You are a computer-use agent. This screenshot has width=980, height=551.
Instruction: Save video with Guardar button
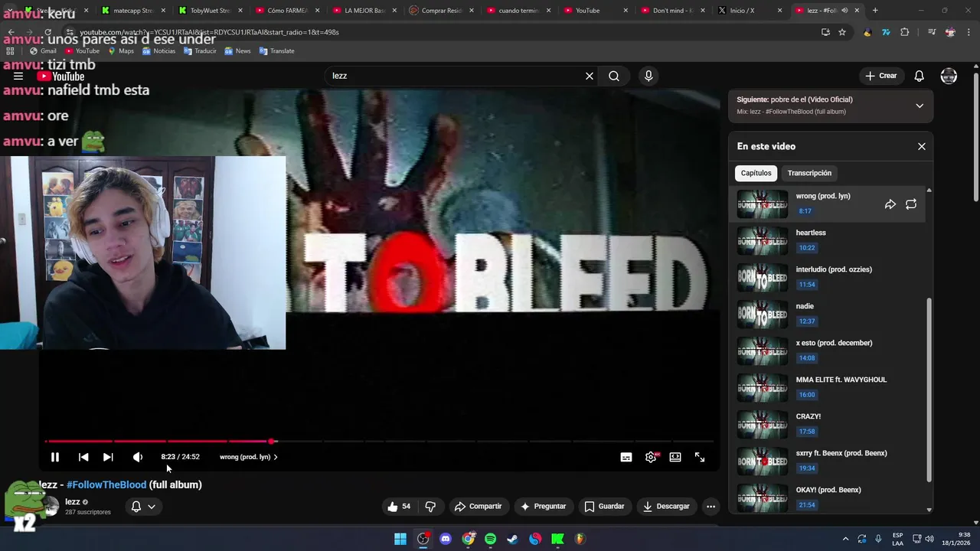point(604,507)
